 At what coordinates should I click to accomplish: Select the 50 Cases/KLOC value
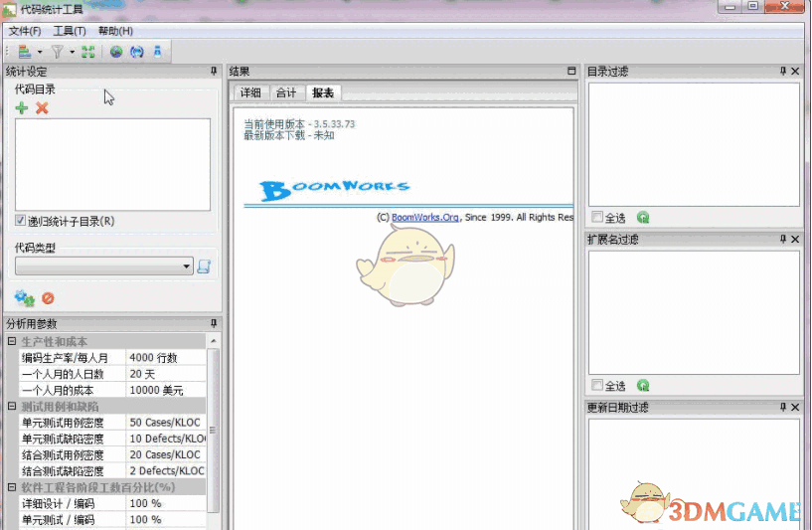tap(166, 423)
